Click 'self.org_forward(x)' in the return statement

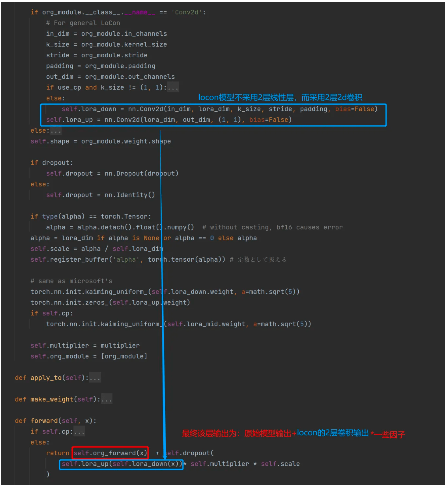pyautogui.click(x=110, y=453)
